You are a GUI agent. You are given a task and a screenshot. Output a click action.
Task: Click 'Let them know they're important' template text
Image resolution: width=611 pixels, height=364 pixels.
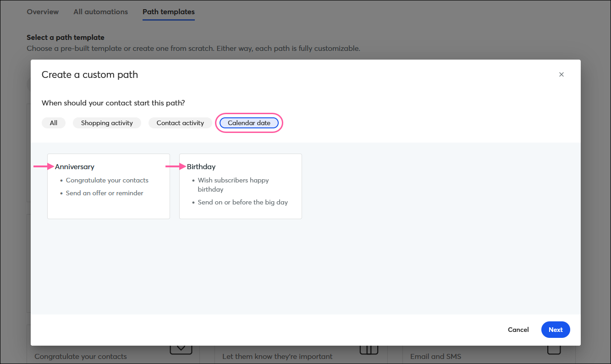point(277,357)
